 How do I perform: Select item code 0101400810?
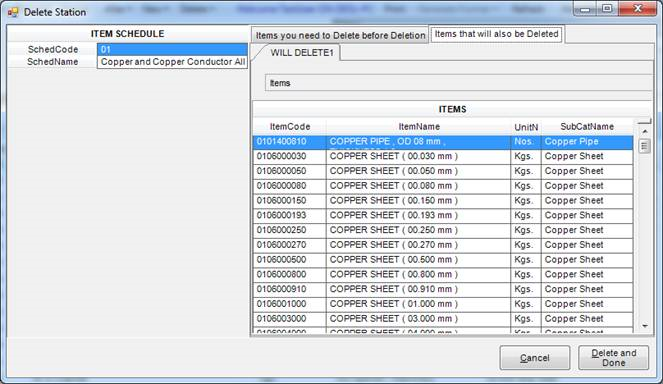point(290,142)
